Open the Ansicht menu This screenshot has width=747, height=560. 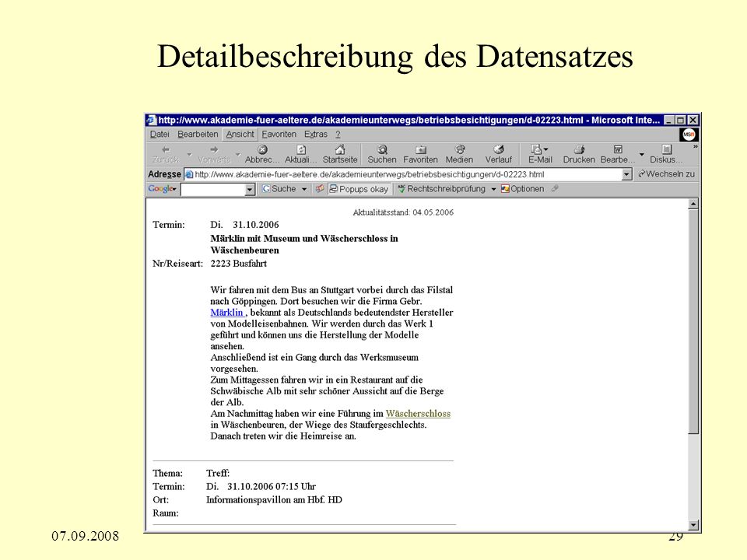coord(240,135)
